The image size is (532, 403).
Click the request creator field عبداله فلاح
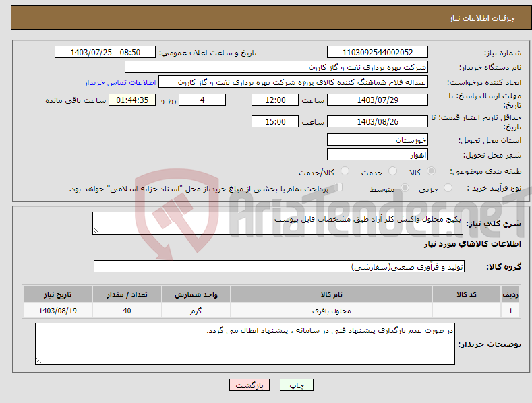pyautogui.click(x=293, y=82)
